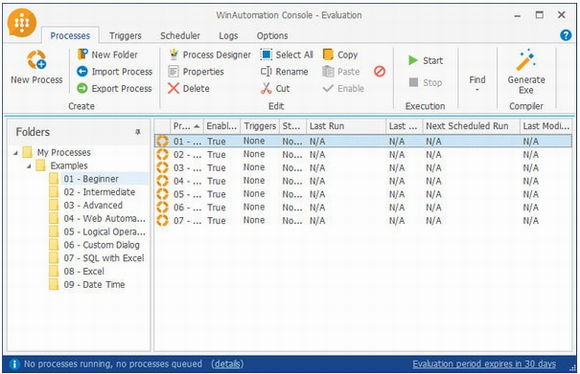The height and width of the screenshot is (374, 580).
Task: Click the details link
Action: tap(227, 364)
